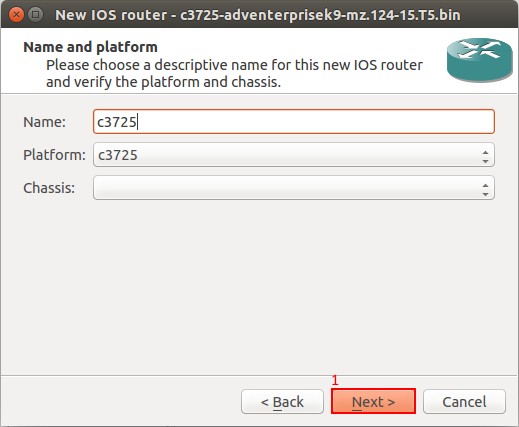Click empty dialog area below Chassis
This screenshot has width=519, height=427.
[259, 287]
